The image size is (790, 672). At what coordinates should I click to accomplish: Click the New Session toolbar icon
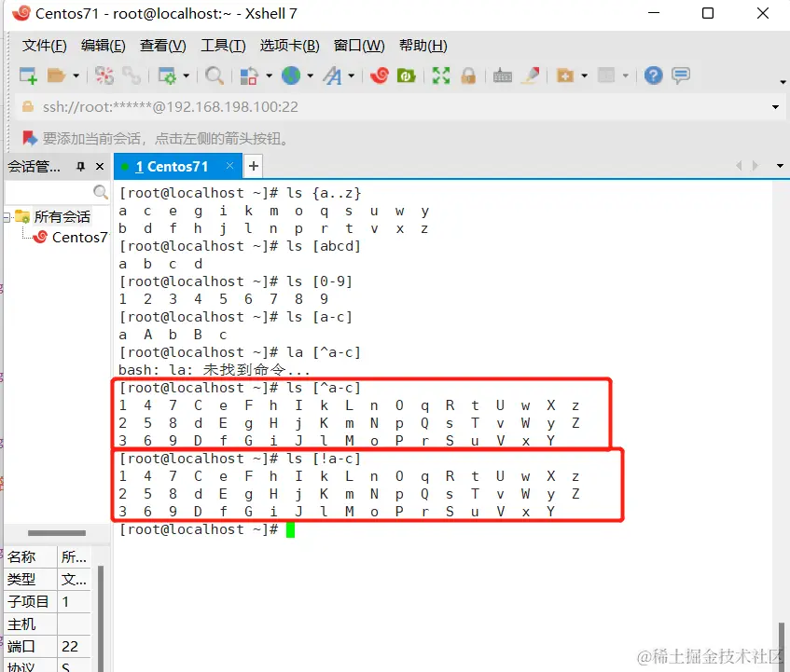[28, 76]
